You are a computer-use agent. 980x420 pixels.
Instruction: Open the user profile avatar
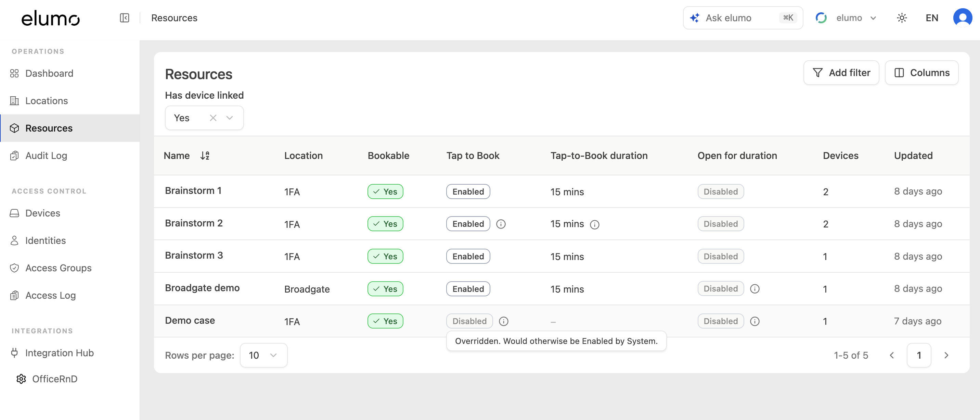point(963,18)
